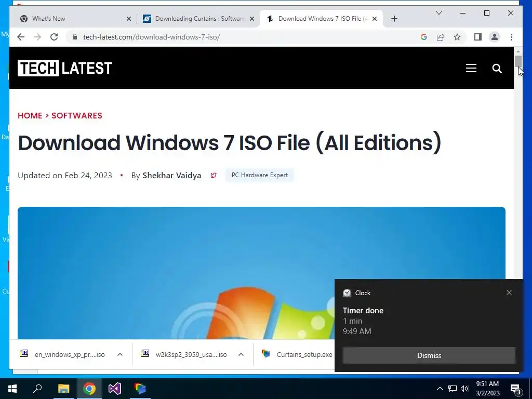Expand options for the en_windows_xp_pr....iso download
Image resolution: width=532 pixels, height=399 pixels.
tap(120, 354)
